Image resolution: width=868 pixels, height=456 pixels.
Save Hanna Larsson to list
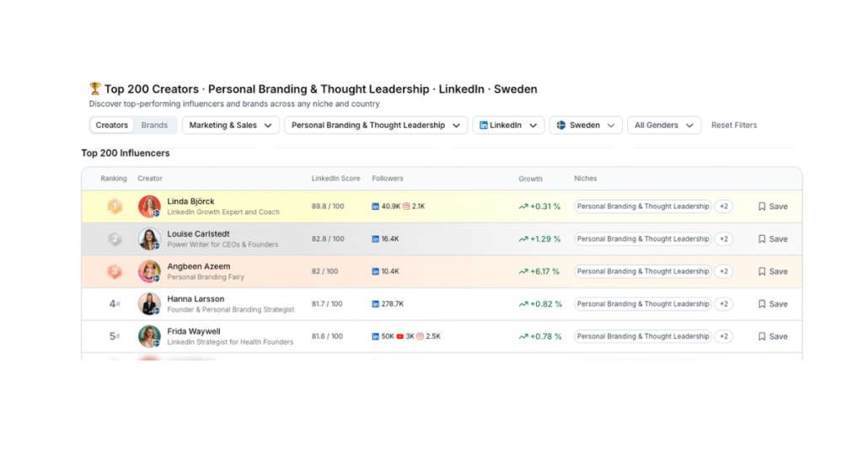773,303
